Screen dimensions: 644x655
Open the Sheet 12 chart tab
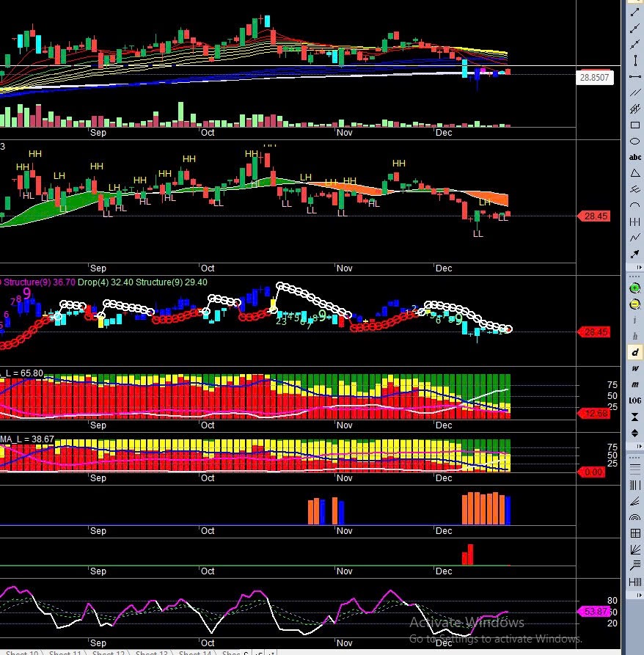coord(108,652)
